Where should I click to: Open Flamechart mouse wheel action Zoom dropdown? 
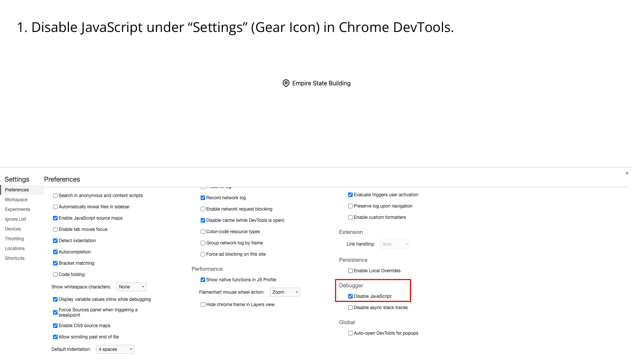[x=285, y=292]
